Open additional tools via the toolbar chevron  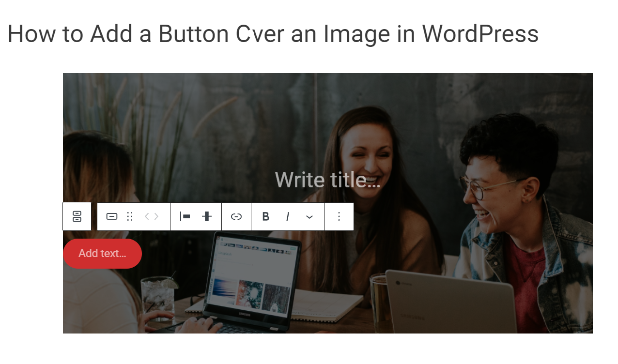tap(309, 216)
